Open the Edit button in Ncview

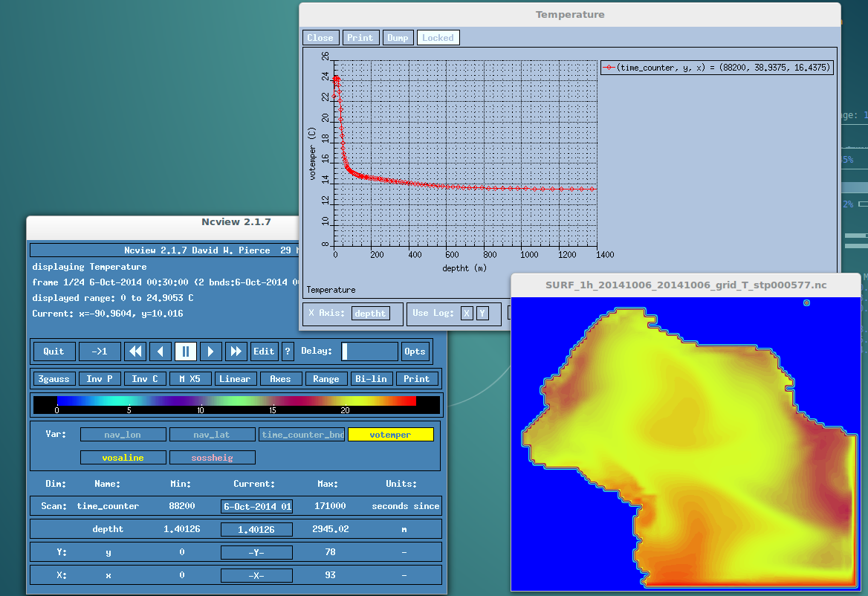coord(264,352)
